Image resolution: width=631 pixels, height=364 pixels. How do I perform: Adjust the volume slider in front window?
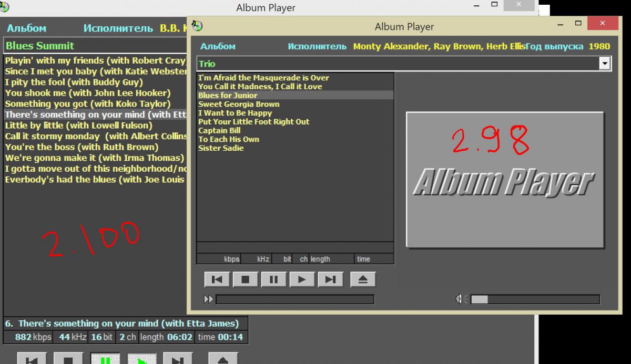pyautogui.click(x=535, y=299)
